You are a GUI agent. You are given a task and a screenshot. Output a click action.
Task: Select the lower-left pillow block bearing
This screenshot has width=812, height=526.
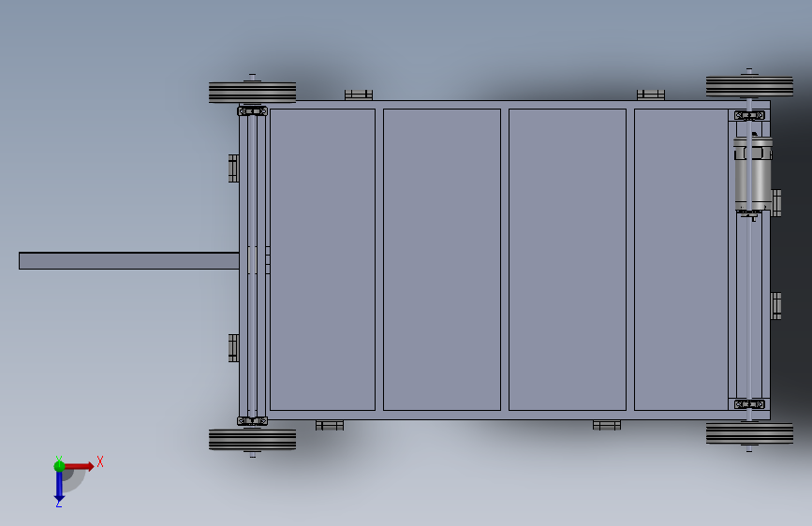pyautogui.click(x=252, y=421)
